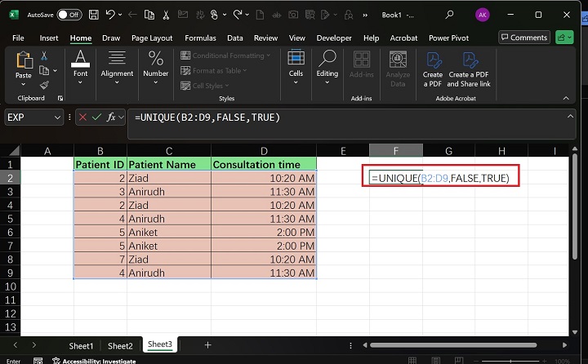Click the Create a PDF icon

click(433, 61)
